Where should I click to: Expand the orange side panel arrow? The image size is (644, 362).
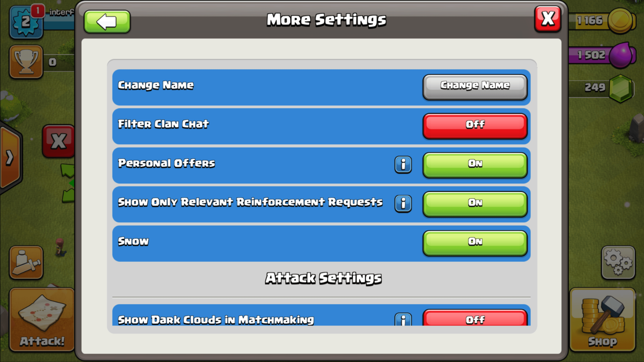click(x=10, y=158)
